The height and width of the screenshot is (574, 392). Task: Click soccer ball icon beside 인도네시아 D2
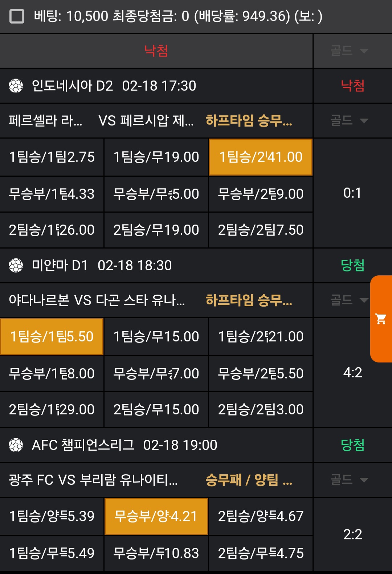click(x=16, y=86)
